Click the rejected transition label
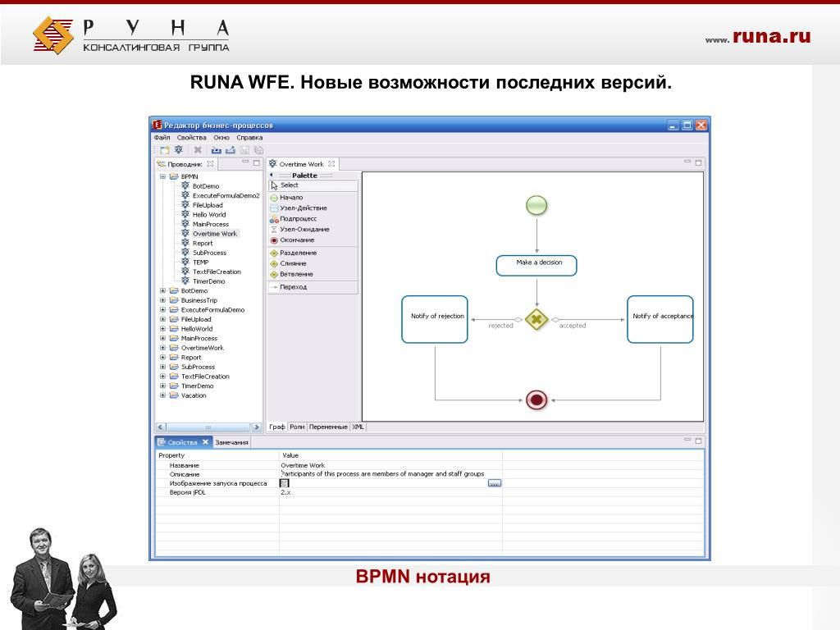 (x=500, y=326)
